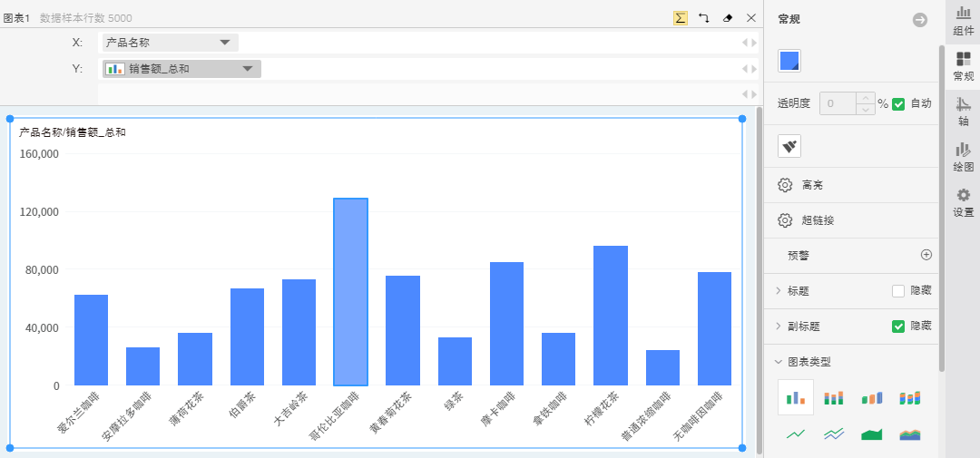Image resolution: width=980 pixels, height=458 pixels.
Task: Toggle the automatic transparency checkbox
Action: coord(898,104)
